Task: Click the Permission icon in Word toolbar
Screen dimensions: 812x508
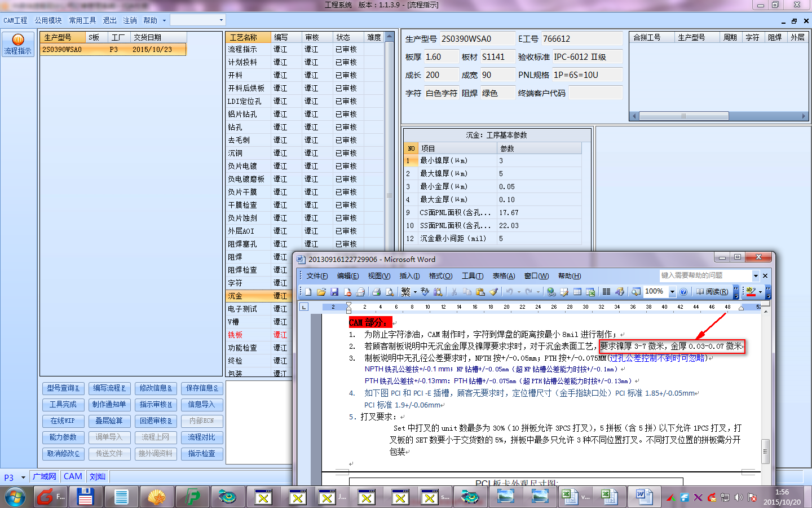Action: point(347,292)
